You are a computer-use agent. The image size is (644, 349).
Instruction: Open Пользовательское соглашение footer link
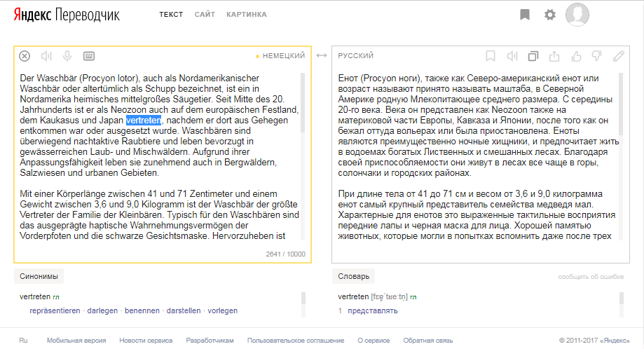(x=296, y=341)
